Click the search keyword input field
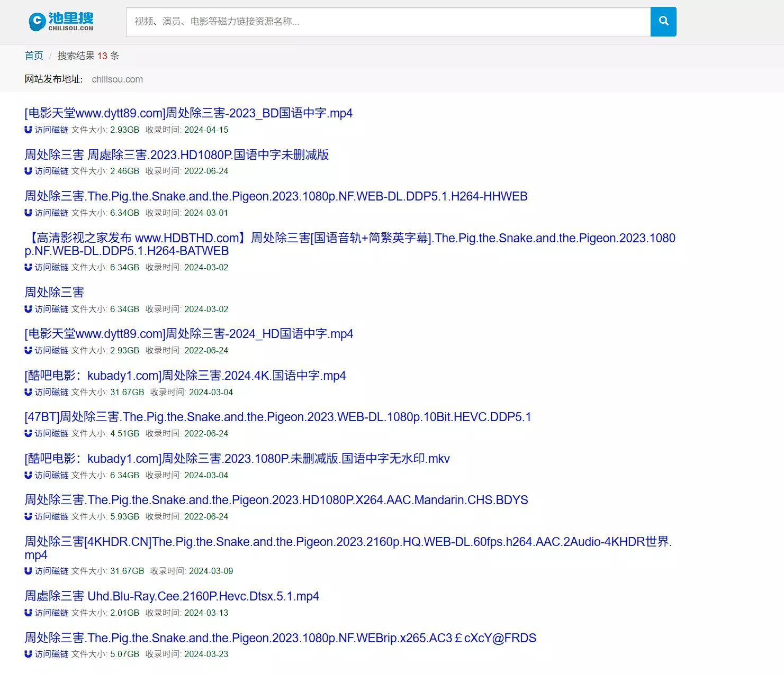 tap(388, 22)
